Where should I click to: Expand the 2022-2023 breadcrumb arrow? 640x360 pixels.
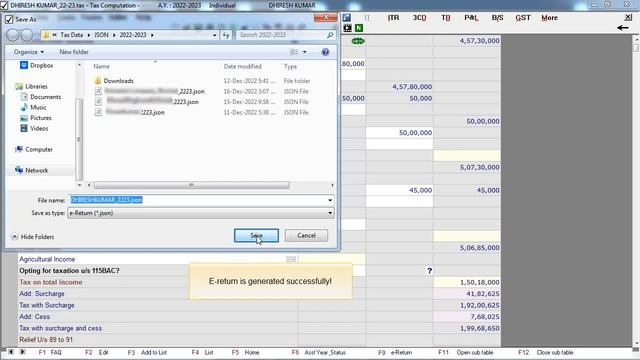pyautogui.click(x=152, y=35)
